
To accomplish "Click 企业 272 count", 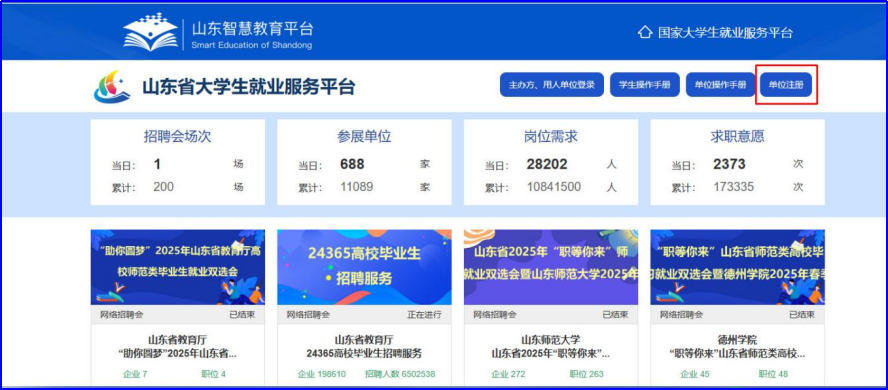I will pyautogui.click(x=508, y=374).
